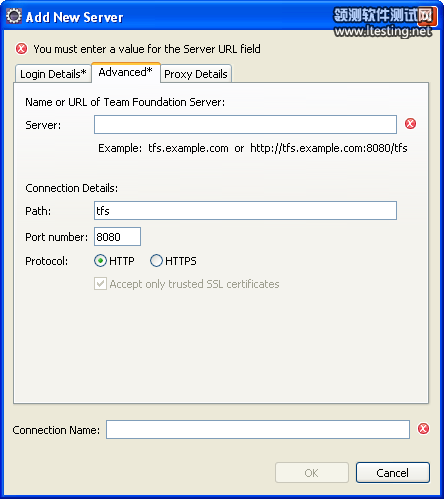444x499 pixels.
Task: Click the red watermark logo at top right
Action: pos(427,16)
